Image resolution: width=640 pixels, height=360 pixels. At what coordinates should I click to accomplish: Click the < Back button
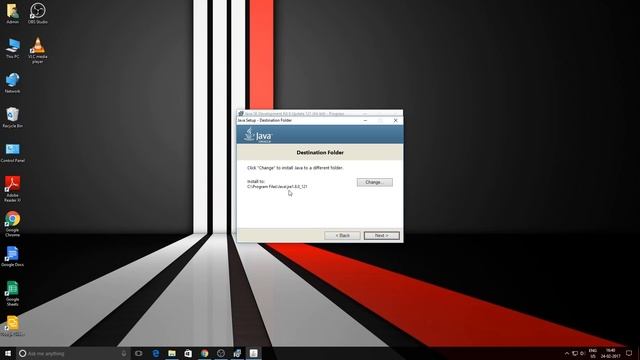(342, 236)
